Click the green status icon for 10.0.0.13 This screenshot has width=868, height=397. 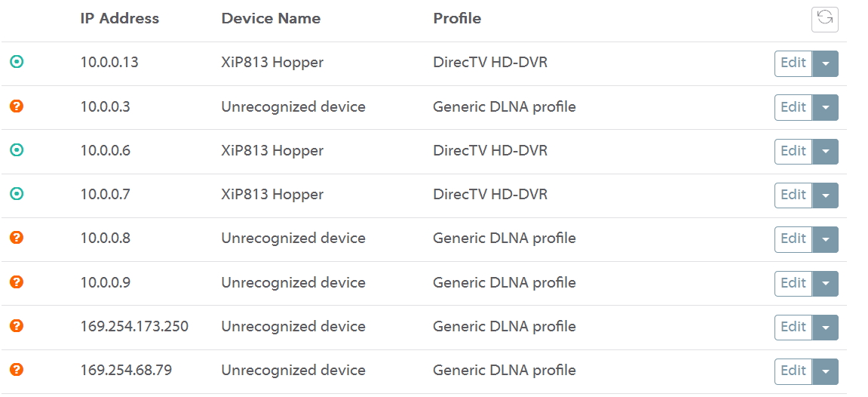tap(17, 63)
